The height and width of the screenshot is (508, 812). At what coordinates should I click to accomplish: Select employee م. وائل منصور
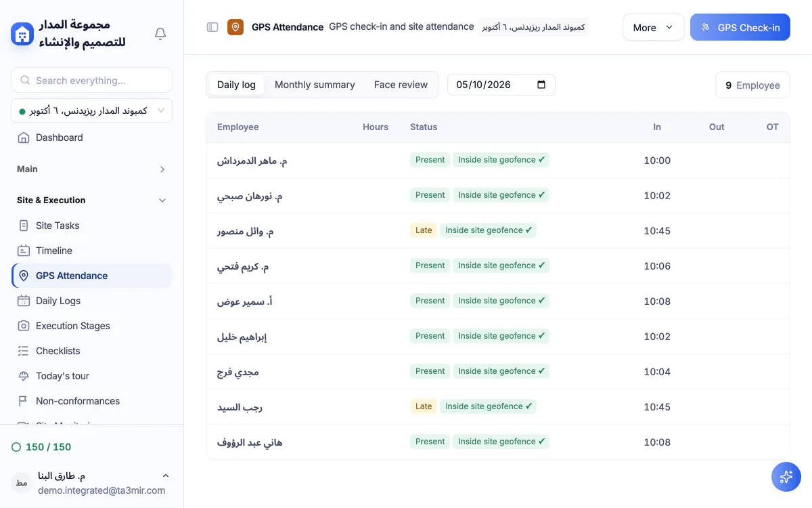[245, 231]
